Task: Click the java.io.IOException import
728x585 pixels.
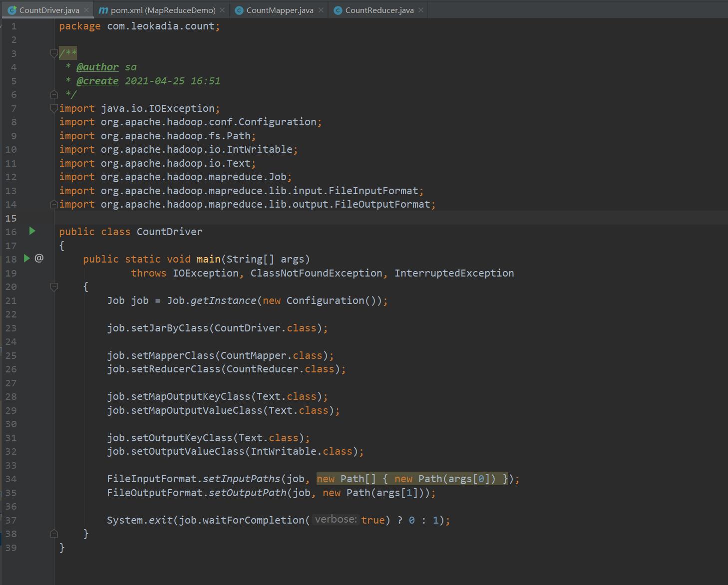Action: tap(158, 108)
